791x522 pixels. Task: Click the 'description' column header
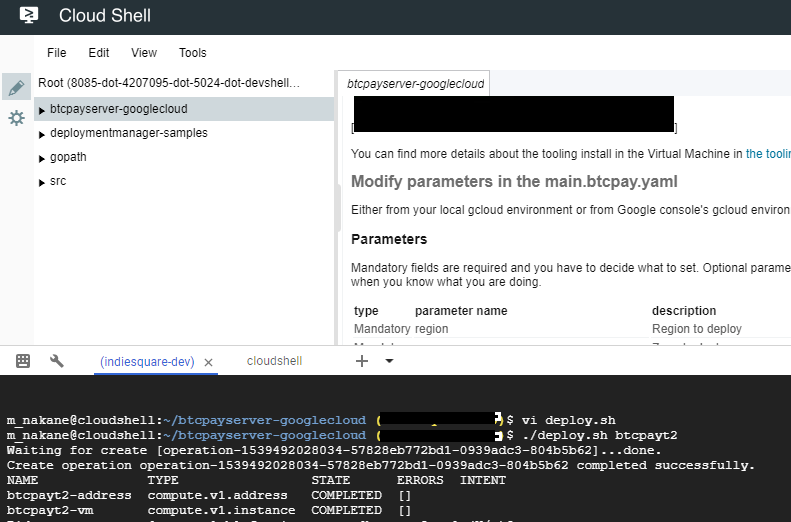pyautogui.click(x=684, y=311)
